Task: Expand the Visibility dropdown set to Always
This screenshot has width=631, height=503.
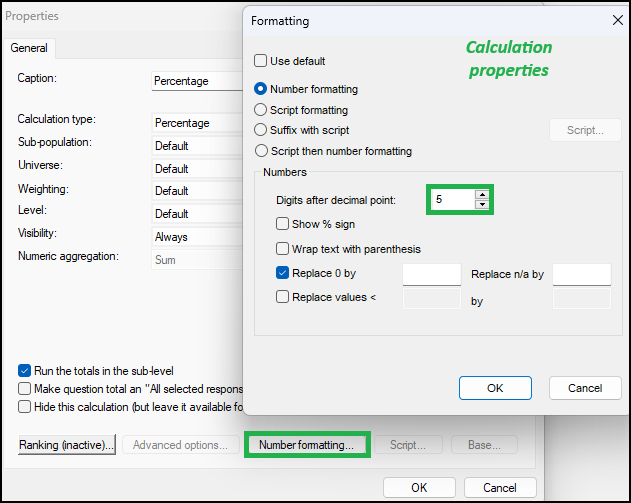Action: pyautogui.click(x=197, y=237)
